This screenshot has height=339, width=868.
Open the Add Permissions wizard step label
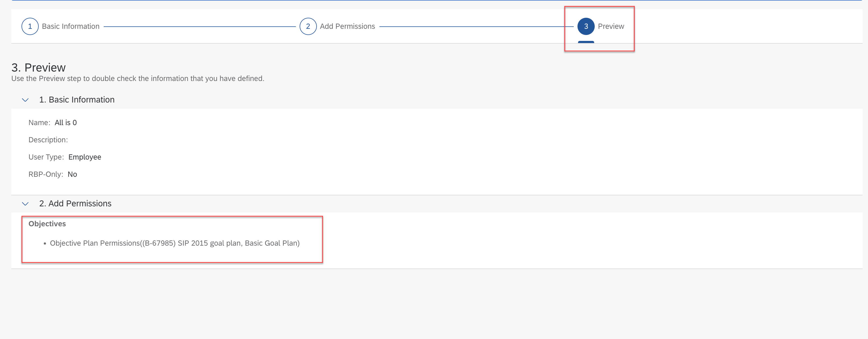tap(347, 26)
